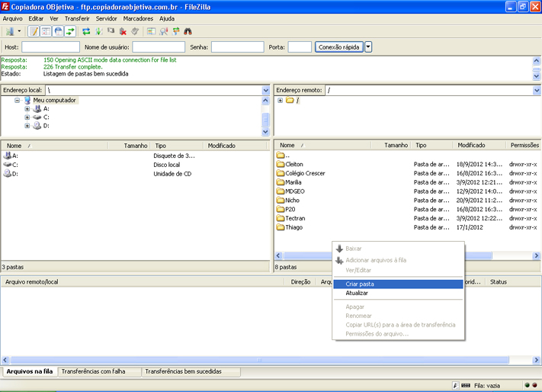Open the Servidor menu
Viewport: 542px width, 392px height.
point(107,18)
